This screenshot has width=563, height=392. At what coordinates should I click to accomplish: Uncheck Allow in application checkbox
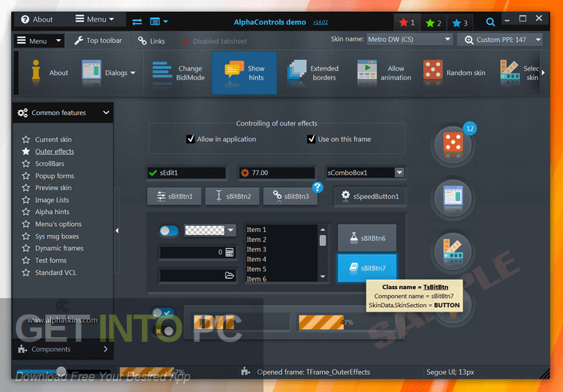pos(191,139)
